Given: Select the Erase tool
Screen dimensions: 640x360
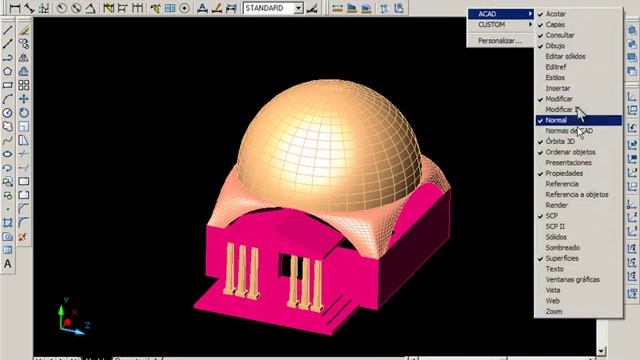Looking at the screenshot, I should (x=24, y=30).
